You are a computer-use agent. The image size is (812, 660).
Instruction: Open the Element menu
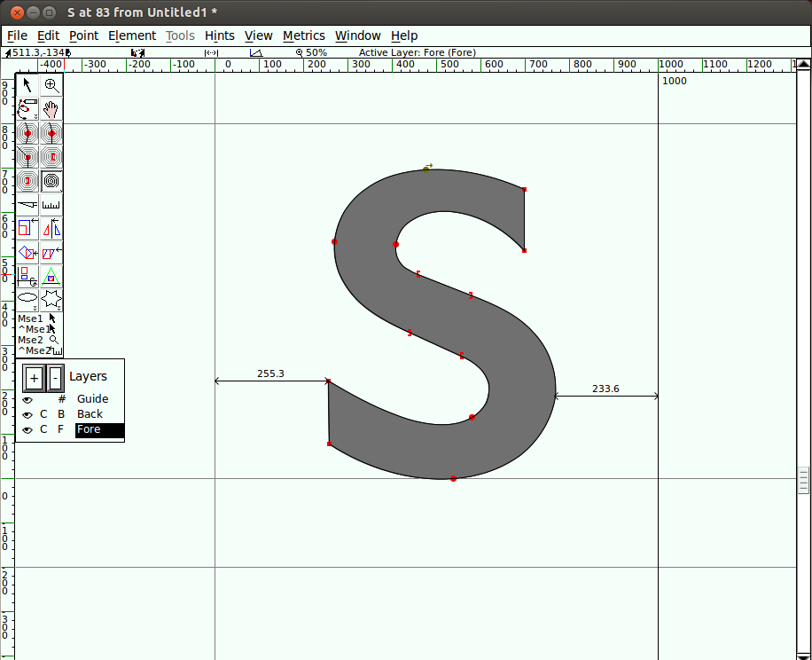tap(132, 35)
